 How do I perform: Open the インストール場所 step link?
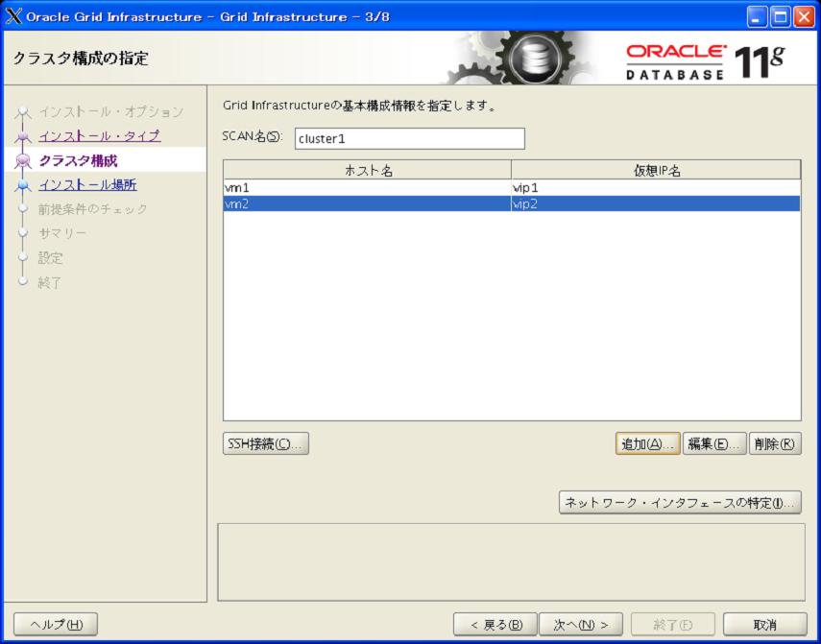click(x=87, y=184)
